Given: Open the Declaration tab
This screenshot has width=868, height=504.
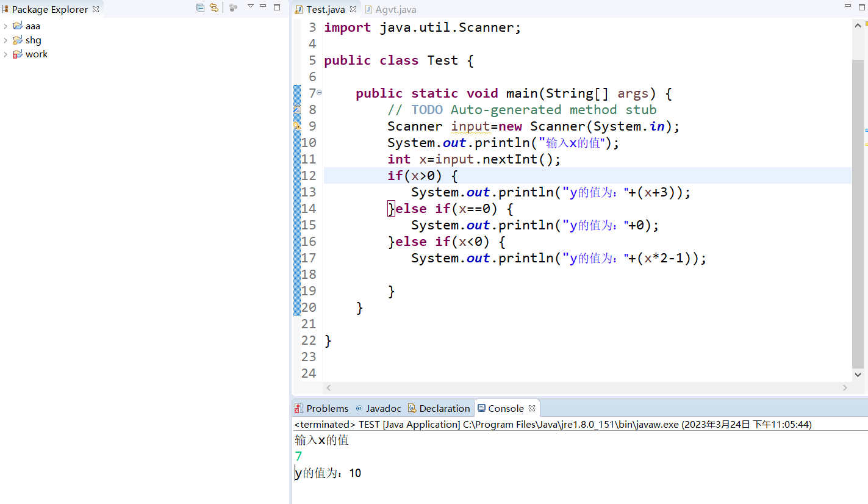Looking at the screenshot, I should [x=439, y=408].
